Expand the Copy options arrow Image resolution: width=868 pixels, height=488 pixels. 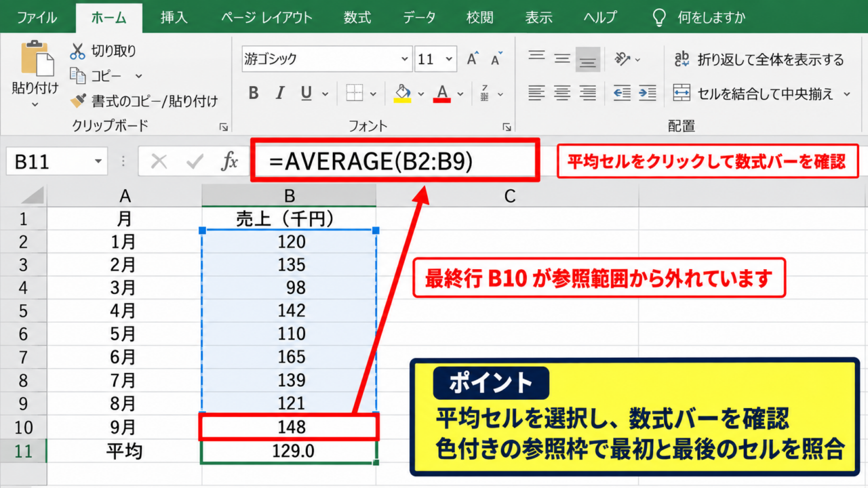point(139,76)
